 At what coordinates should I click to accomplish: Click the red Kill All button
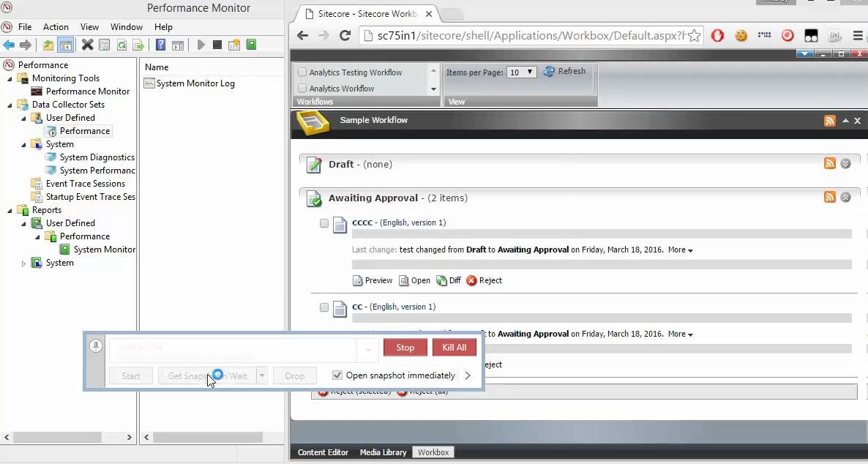[x=454, y=347]
